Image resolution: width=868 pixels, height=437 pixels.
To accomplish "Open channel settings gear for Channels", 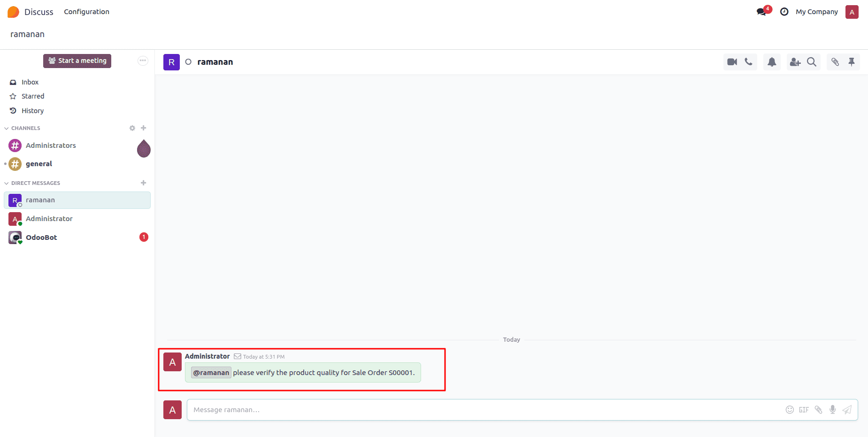I will pyautogui.click(x=132, y=128).
